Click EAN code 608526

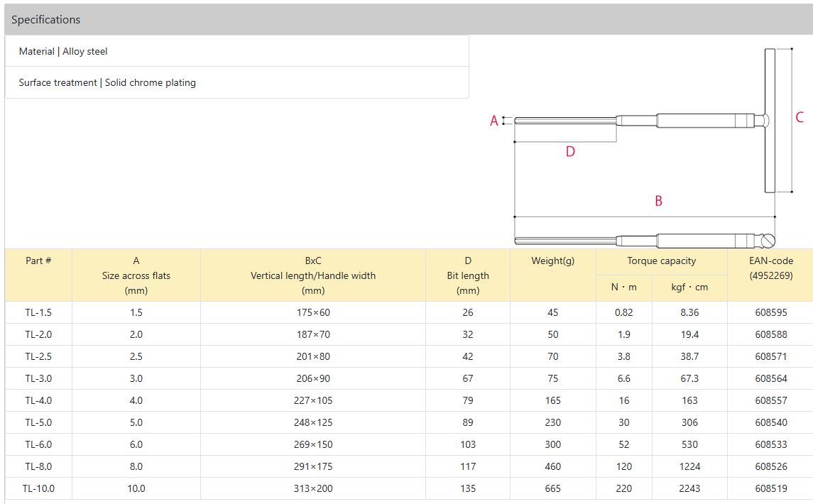(x=770, y=466)
